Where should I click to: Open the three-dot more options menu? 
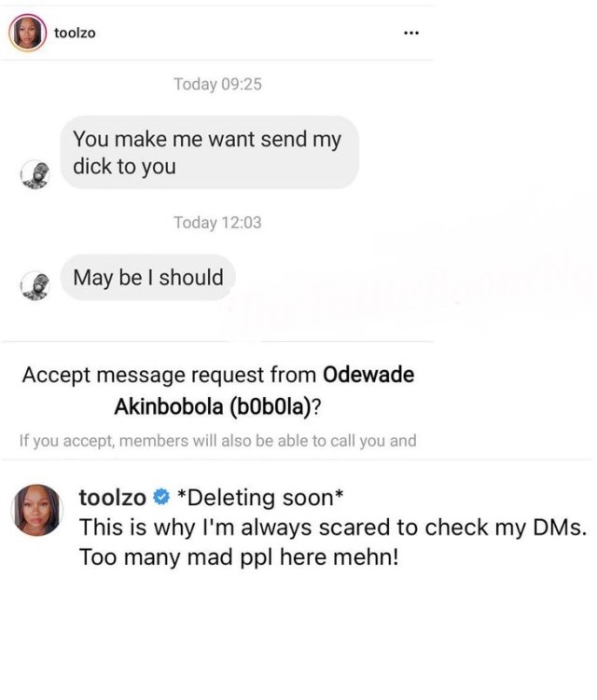click(410, 34)
